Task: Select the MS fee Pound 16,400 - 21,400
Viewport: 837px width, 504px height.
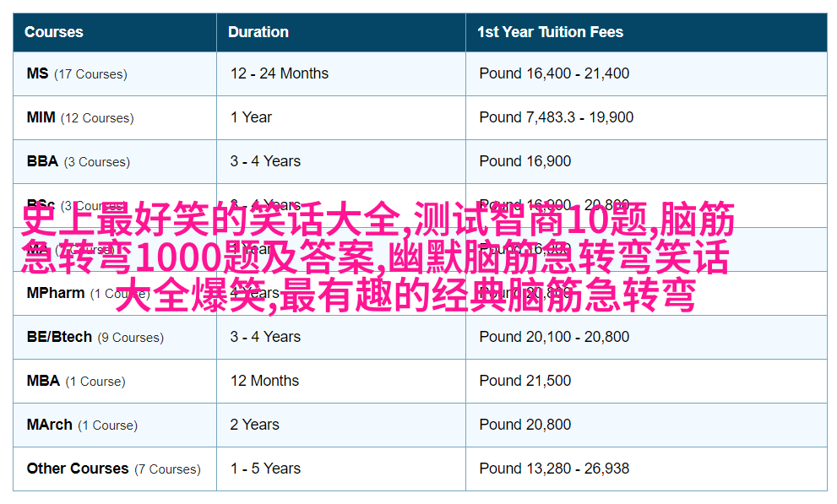Action: (x=554, y=73)
